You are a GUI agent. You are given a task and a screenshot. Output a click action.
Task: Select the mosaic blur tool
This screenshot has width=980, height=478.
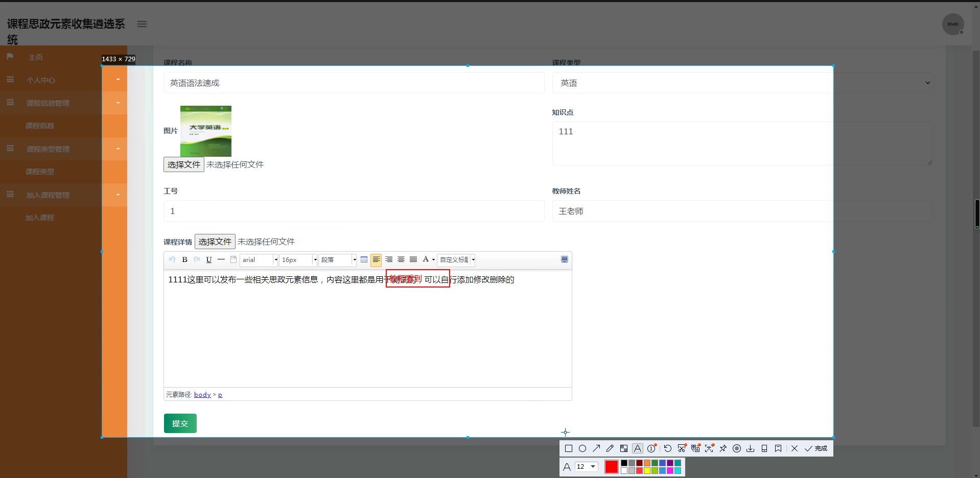(624, 448)
